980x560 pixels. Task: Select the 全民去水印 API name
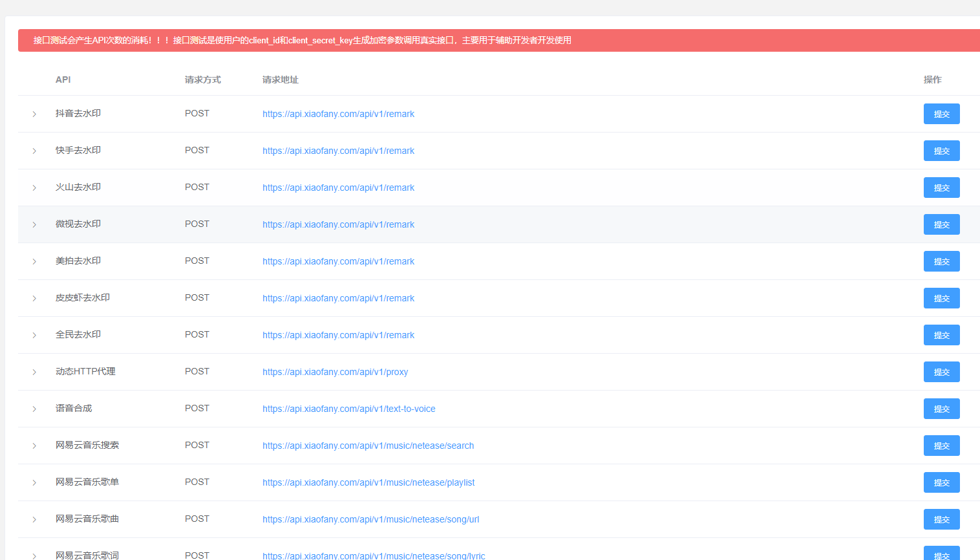point(78,334)
